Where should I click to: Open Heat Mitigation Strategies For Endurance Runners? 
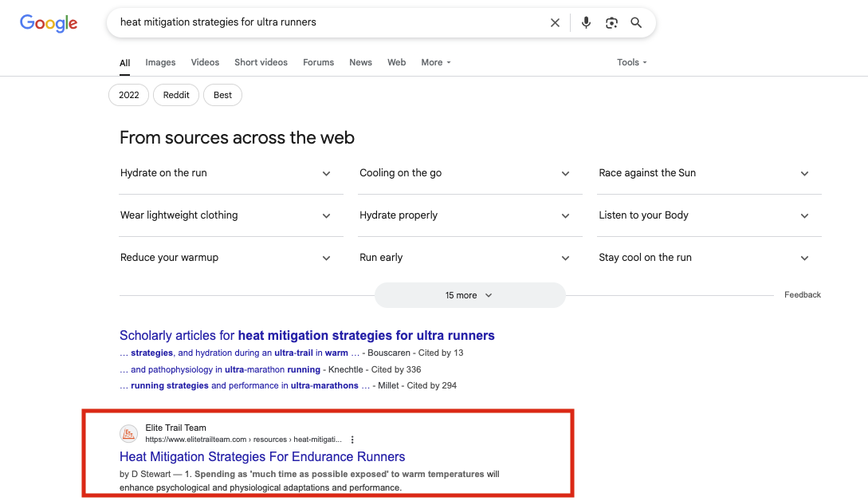[262, 456]
